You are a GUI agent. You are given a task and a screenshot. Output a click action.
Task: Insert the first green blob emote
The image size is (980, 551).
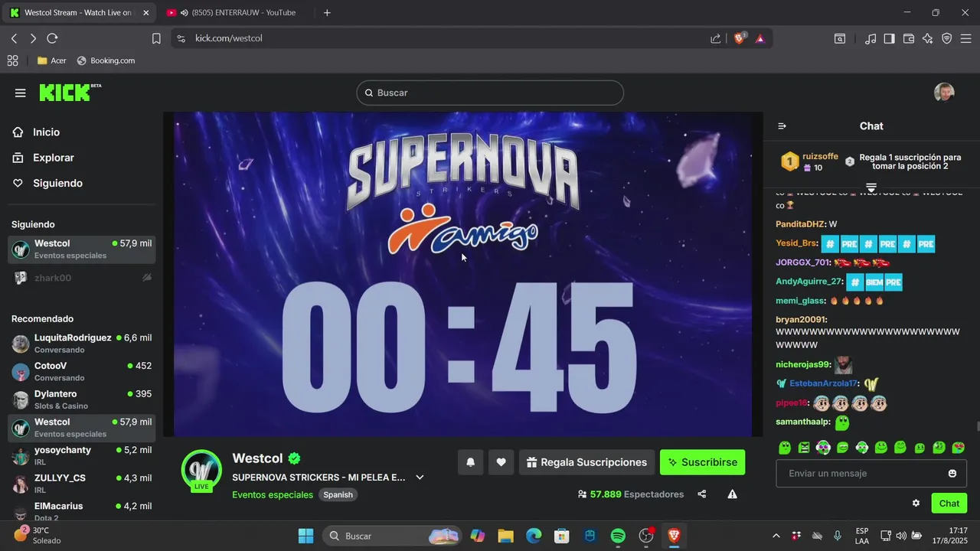(785, 448)
